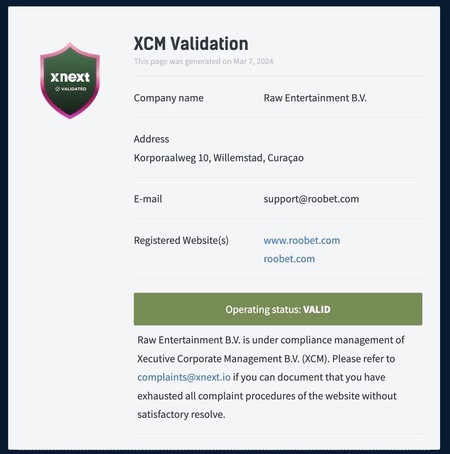Image resolution: width=450 pixels, height=454 pixels.
Task: Click the satisfactory resolve closing text
Action: point(181,414)
